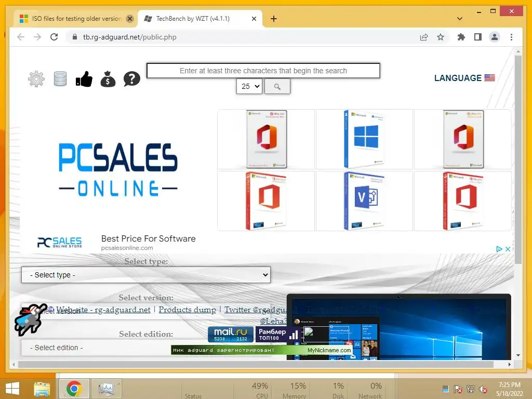Viewport: 532px width, 399px height.
Task: Click the Rambler Top100 badge
Action: [x=278, y=334]
